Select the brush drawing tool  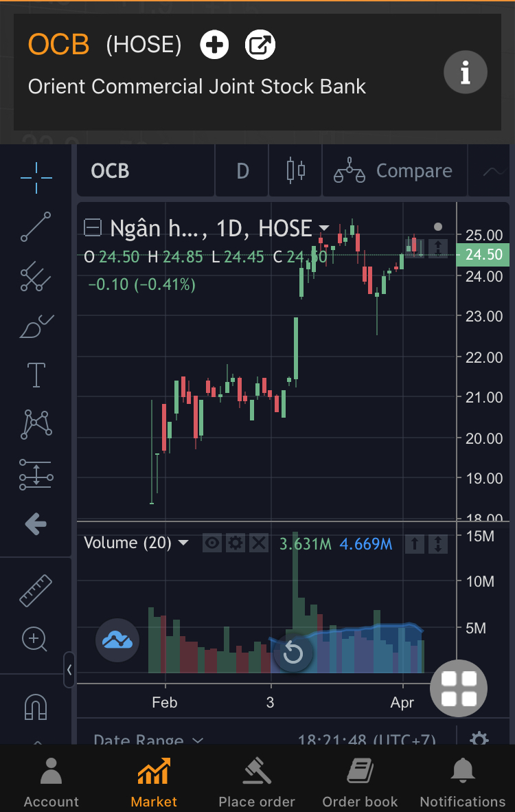pos(36,326)
